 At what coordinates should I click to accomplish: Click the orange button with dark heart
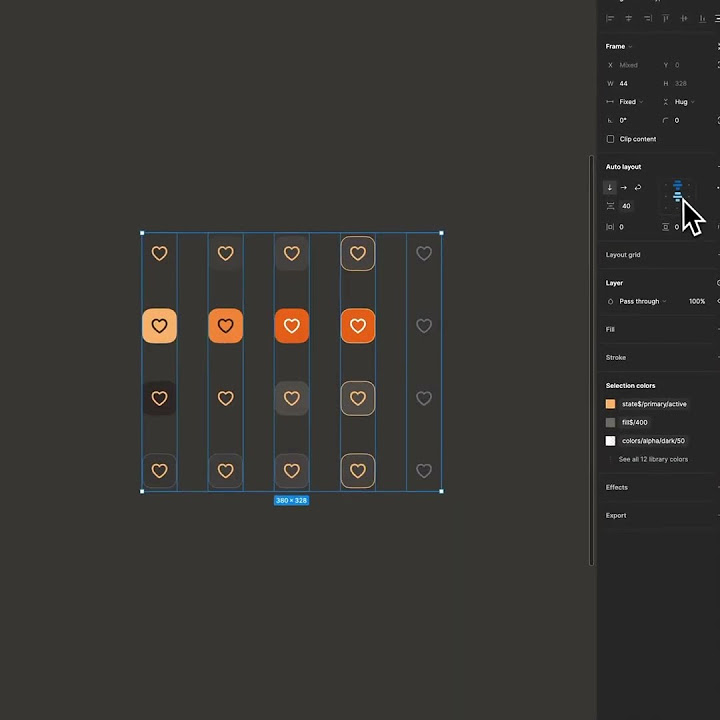[x=225, y=326]
